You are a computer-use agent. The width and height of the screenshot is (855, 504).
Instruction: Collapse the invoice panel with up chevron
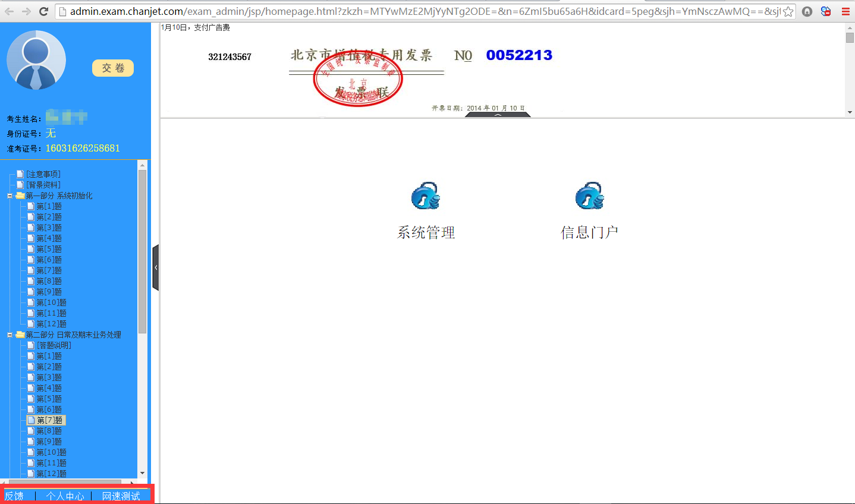pyautogui.click(x=498, y=115)
